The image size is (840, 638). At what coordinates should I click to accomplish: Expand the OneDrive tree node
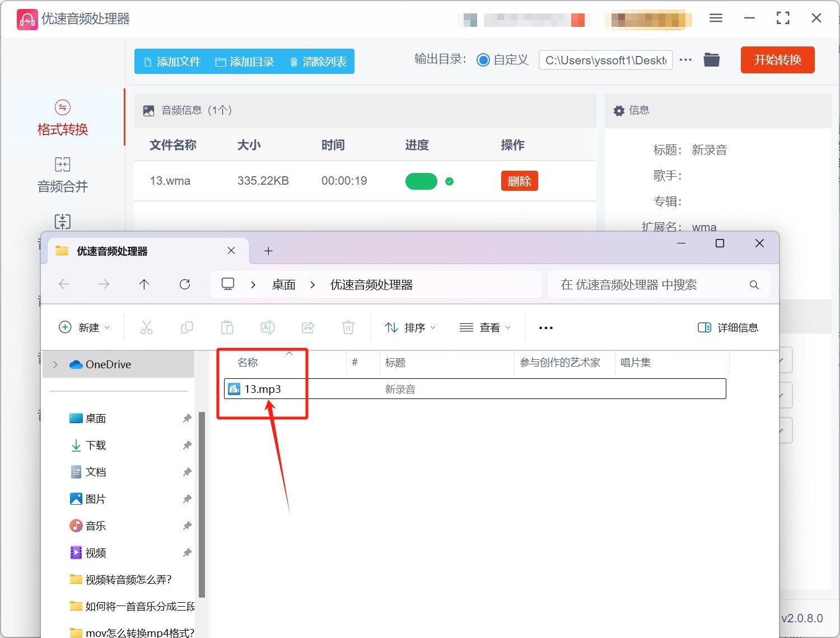pyautogui.click(x=55, y=364)
